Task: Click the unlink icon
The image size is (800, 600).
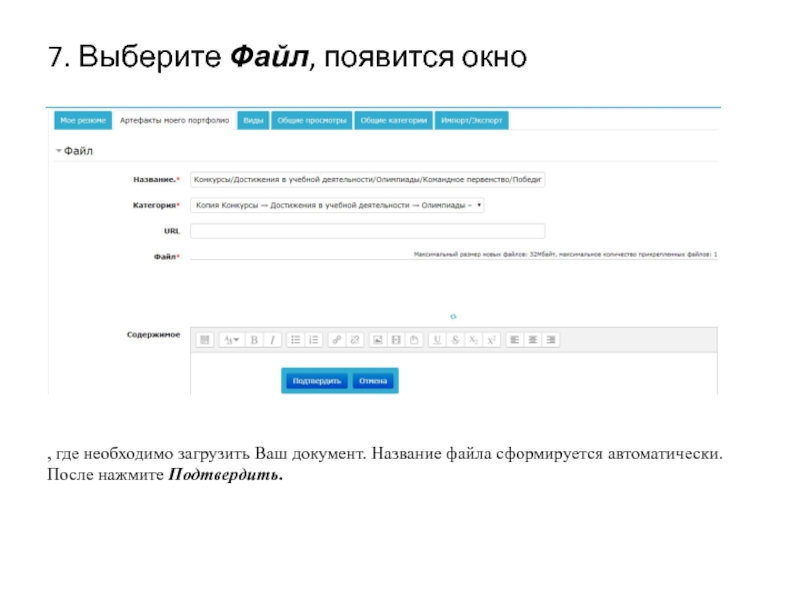Action: tap(354, 340)
